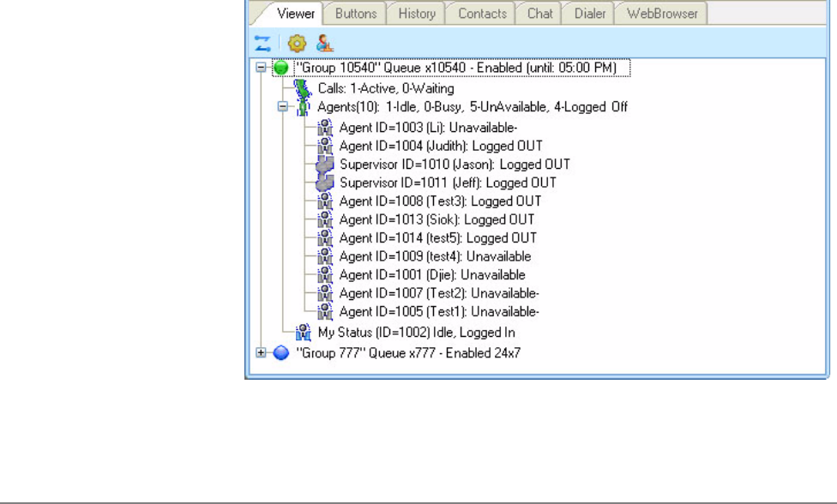The height and width of the screenshot is (504, 837).
Task: Click icon beside Agent ID=1007 (Test2)
Action: (324, 293)
